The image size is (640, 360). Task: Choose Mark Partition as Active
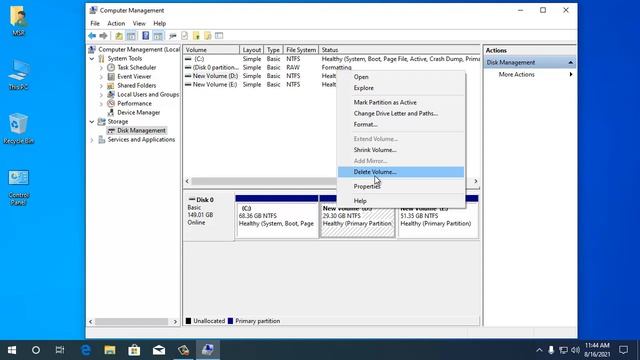pos(401,102)
